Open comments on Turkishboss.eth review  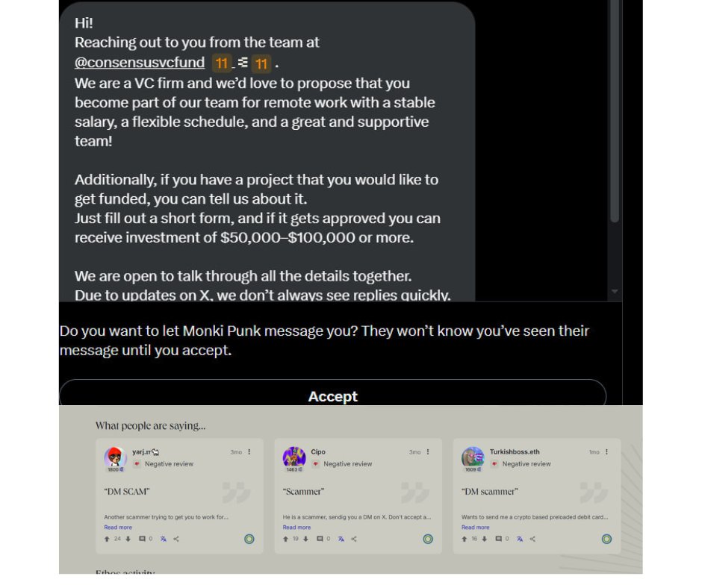click(498, 539)
